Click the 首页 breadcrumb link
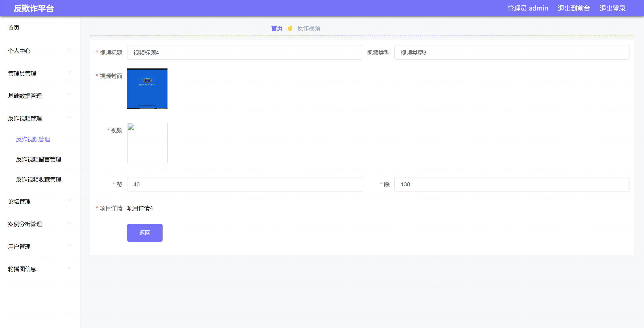 coord(277,28)
